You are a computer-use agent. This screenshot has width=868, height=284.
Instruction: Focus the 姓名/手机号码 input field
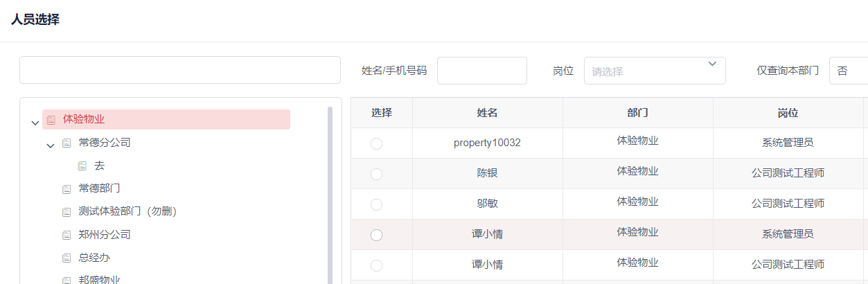coord(481,71)
